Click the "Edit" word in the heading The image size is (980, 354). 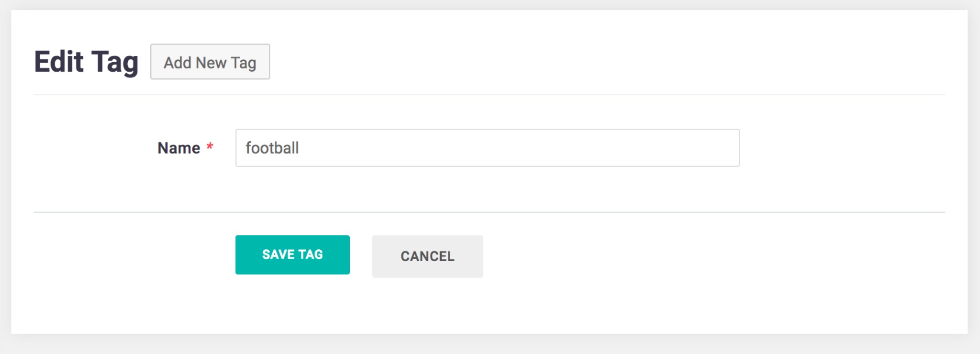click(x=58, y=62)
